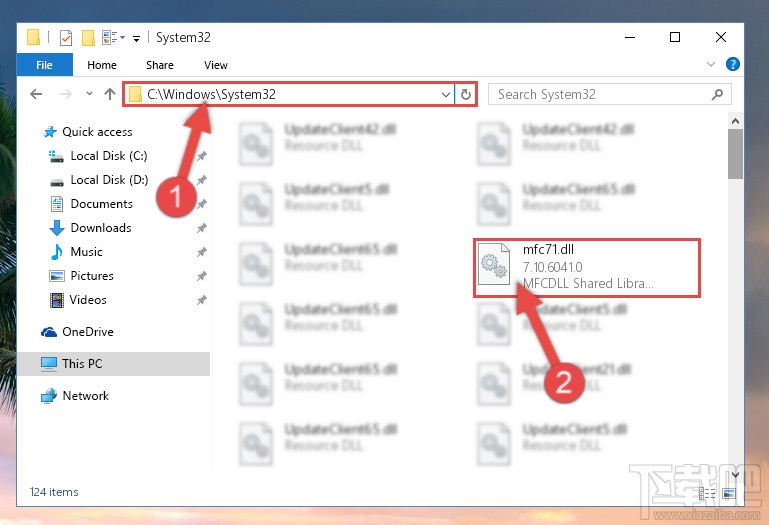Click the mfc71.dll gear file icon

(494, 264)
